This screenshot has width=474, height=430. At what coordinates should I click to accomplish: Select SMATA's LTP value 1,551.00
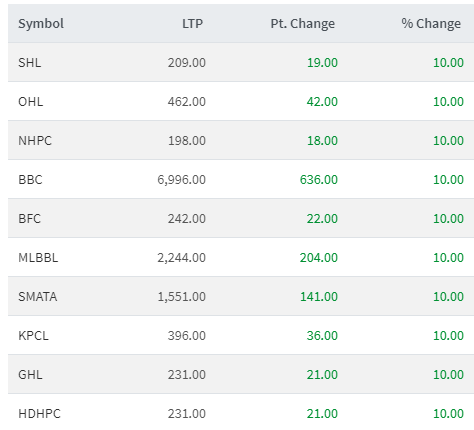point(181,297)
